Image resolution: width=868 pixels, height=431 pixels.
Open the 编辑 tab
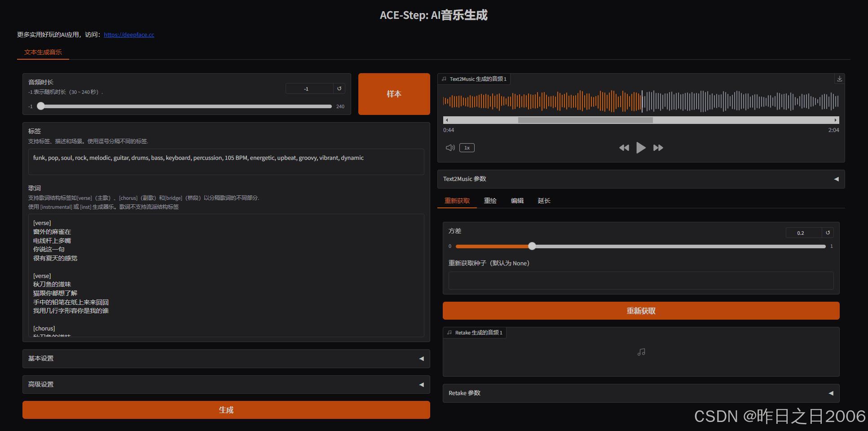coord(517,201)
